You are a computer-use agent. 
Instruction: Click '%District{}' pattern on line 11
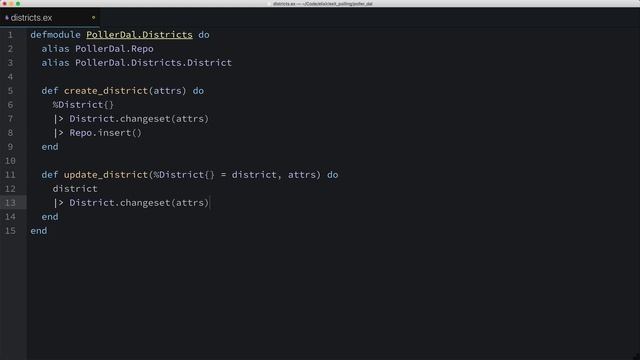pos(184,175)
